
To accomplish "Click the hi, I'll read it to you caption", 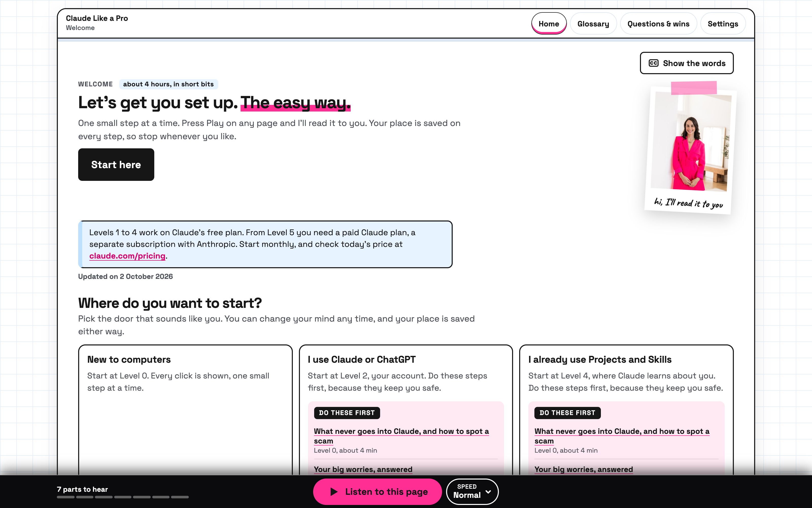I will pos(688,203).
